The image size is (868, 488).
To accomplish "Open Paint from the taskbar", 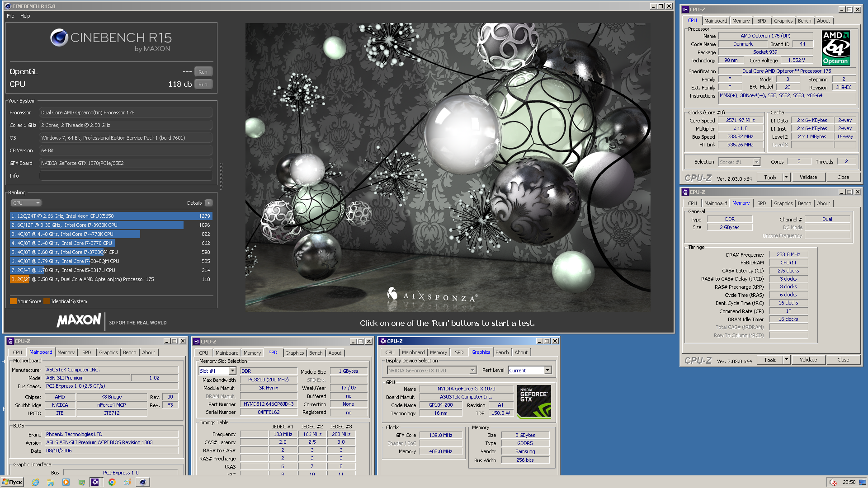I will 127,482.
